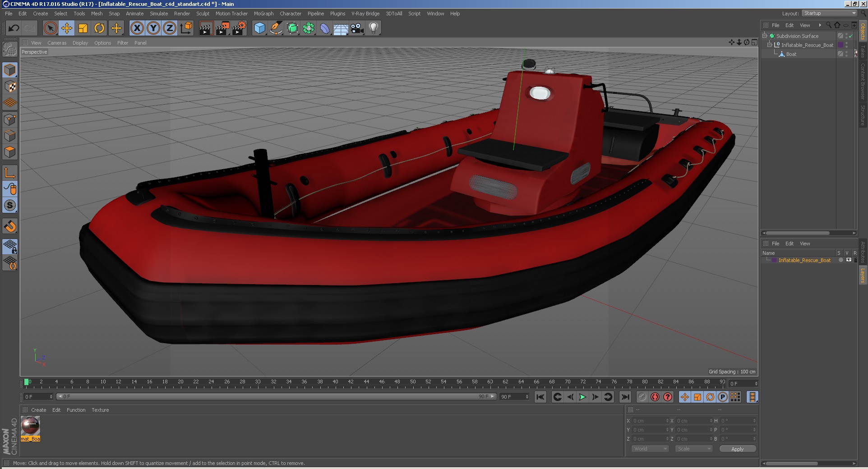The width and height of the screenshot is (868, 469).
Task: Open the Array modeling objects
Action: coord(309,28)
